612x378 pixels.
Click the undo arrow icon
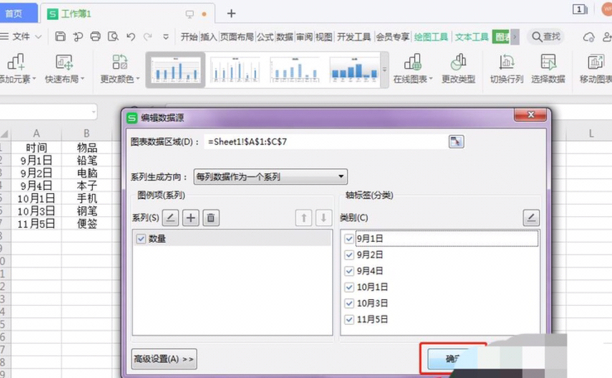pyautogui.click(x=131, y=36)
